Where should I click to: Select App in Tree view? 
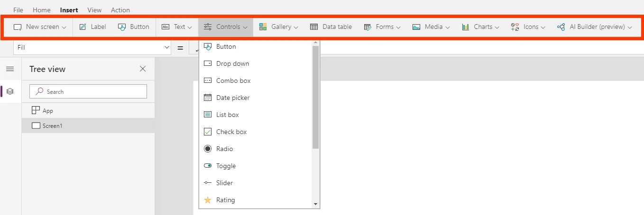point(88,110)
